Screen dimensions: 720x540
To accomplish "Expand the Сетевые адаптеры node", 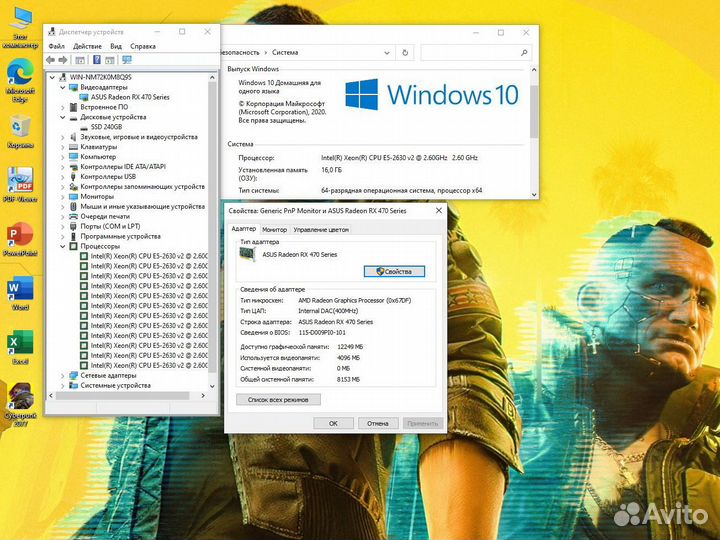I will pos(62,375).
